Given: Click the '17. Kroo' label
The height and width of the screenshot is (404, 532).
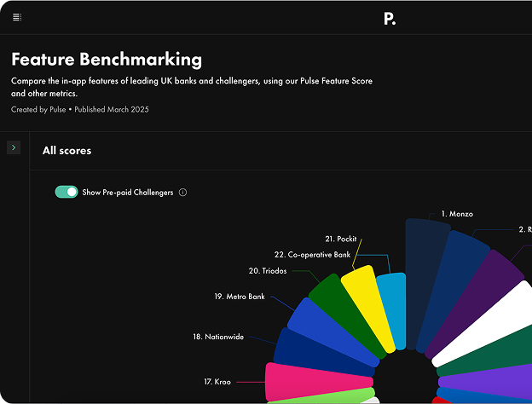Looking at the screenshot, I should pos(219,381).
